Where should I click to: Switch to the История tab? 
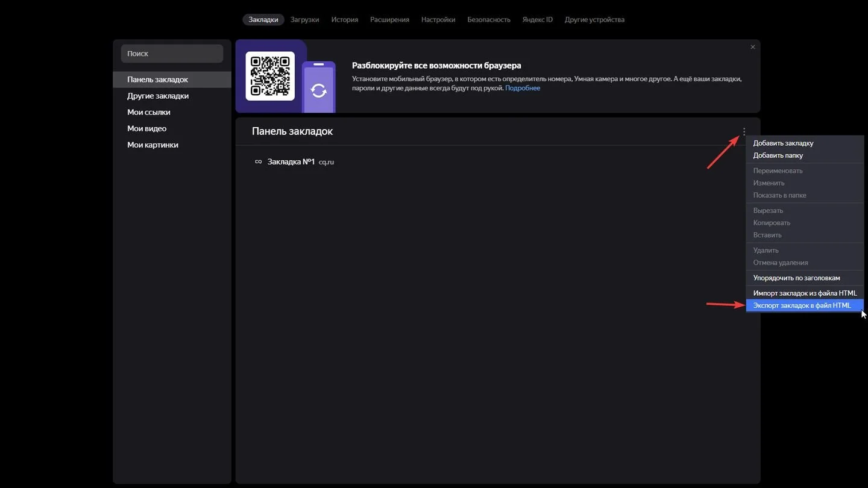[345, 20]
